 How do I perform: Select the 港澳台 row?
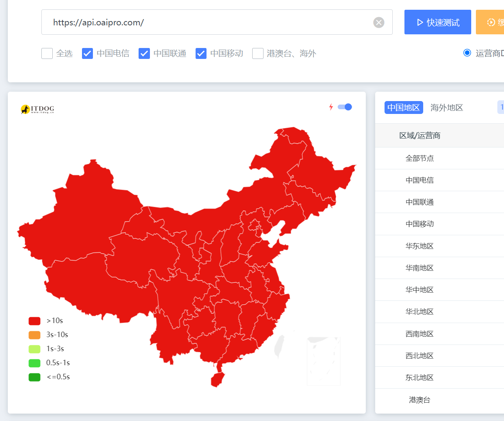440,400
